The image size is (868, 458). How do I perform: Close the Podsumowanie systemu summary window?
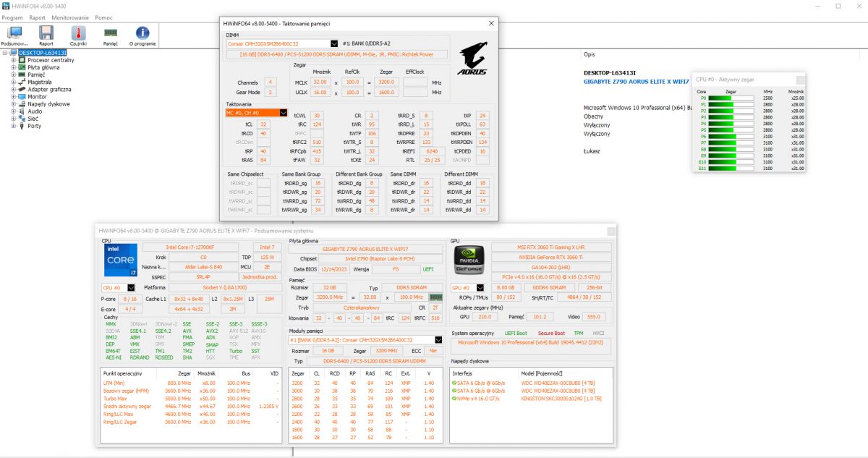click(x=611, y=230)
